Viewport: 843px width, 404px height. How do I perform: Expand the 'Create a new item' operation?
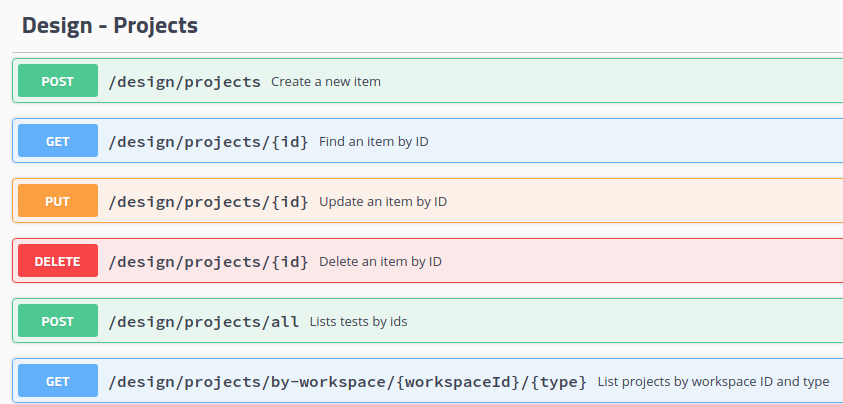coord(326,81)
